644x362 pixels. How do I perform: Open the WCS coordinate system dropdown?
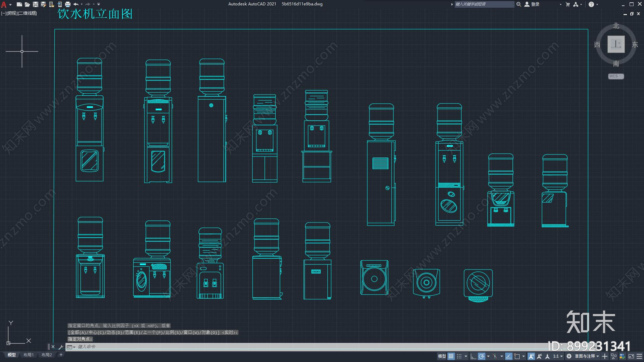(616, 76)
